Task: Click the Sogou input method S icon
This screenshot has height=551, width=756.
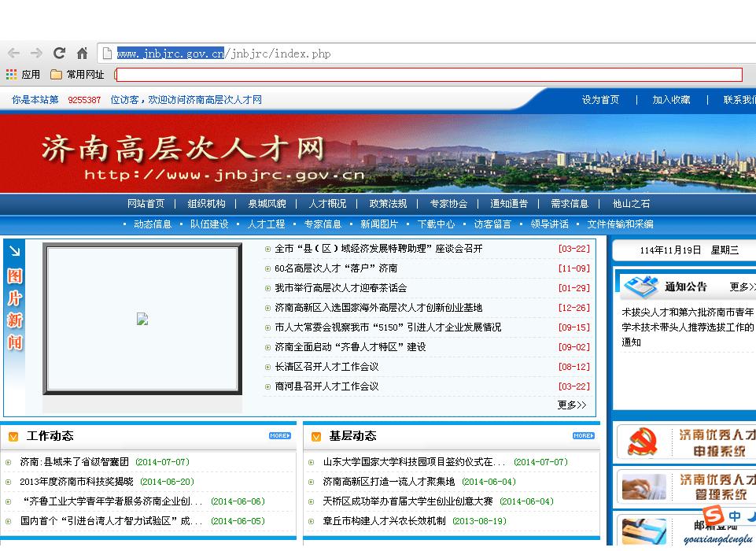Action: click(713, 516)
